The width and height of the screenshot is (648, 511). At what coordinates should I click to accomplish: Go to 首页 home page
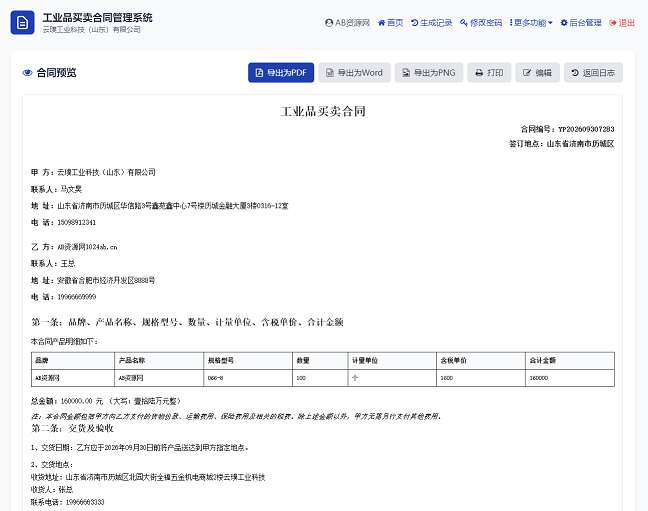click(x=391, y=23)
